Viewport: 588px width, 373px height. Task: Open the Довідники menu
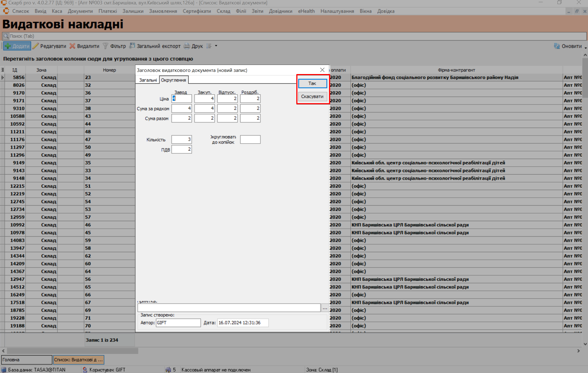pyautogui.click(x=280, y=11)
